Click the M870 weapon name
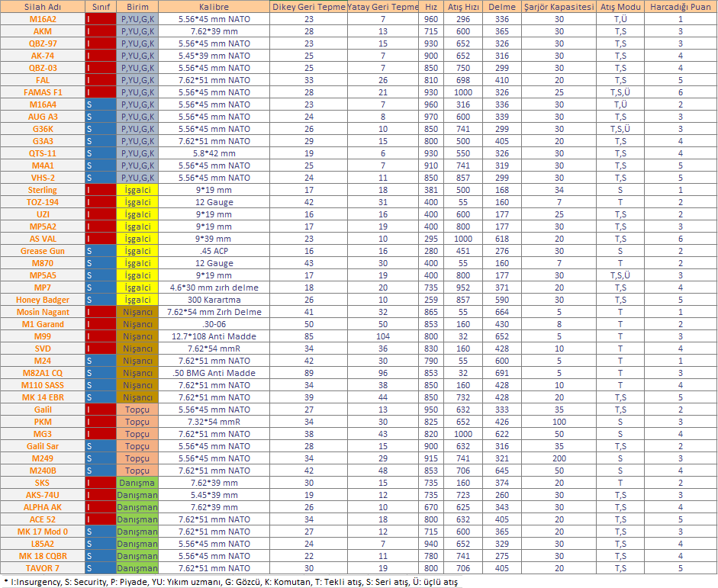Image resolution: width=718 pixels, height=588 pixels. [43, 263]
